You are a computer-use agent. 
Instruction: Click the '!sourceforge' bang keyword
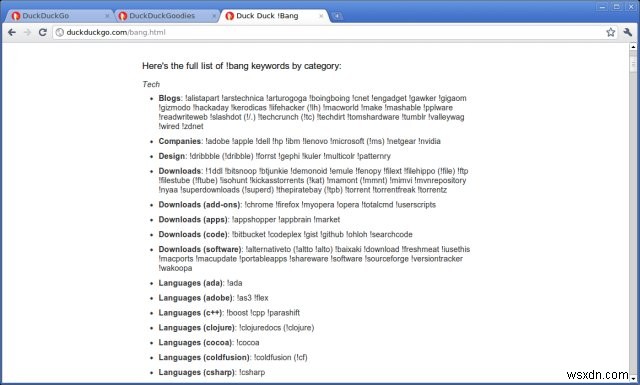[386, 259]
